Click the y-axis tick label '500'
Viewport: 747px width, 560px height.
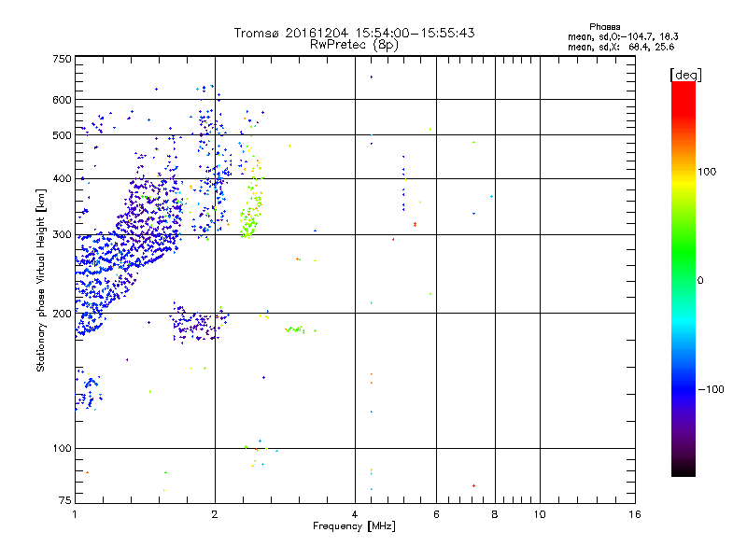click(x=62, y=135)
